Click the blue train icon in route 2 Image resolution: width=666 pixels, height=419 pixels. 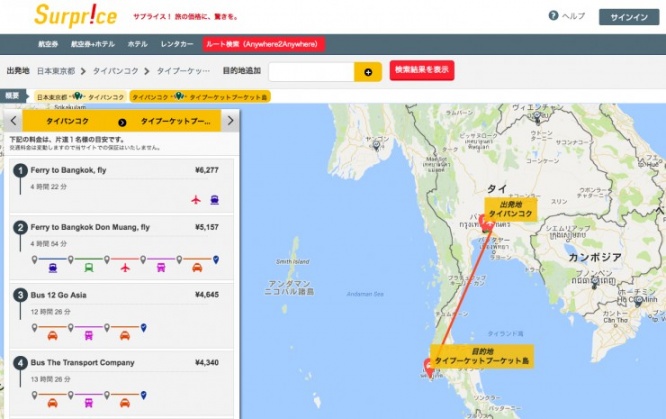click(x=53, y=268)
